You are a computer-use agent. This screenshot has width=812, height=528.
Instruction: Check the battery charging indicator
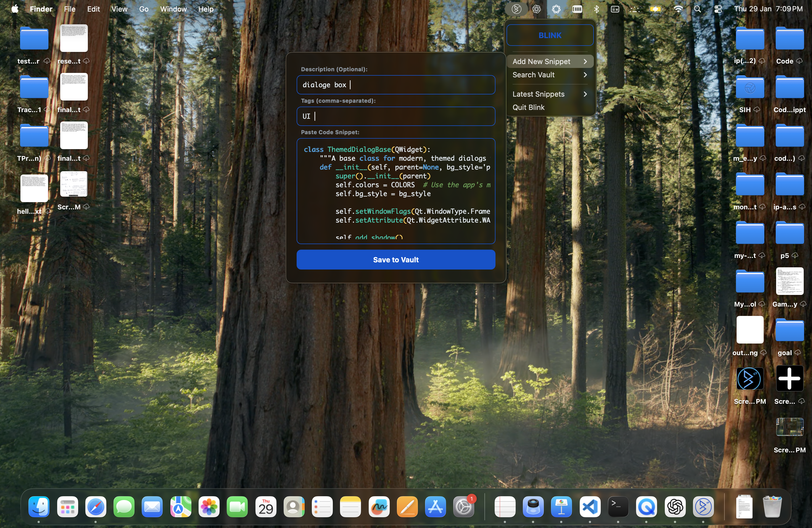pyautogui.click(x=655, y=9)
